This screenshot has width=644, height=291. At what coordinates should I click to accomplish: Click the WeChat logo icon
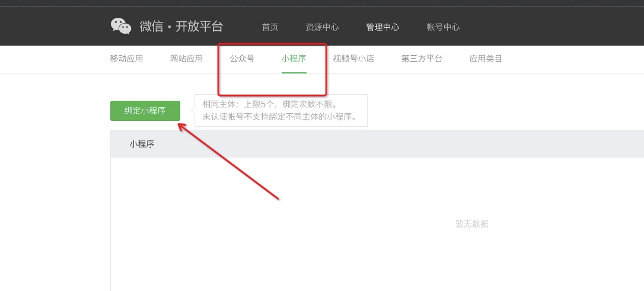(x=121, y=26)
